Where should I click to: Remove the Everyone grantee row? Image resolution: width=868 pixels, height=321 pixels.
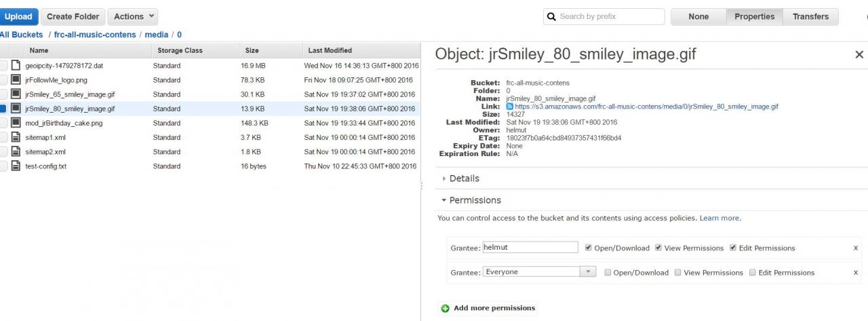click(855, 273)
